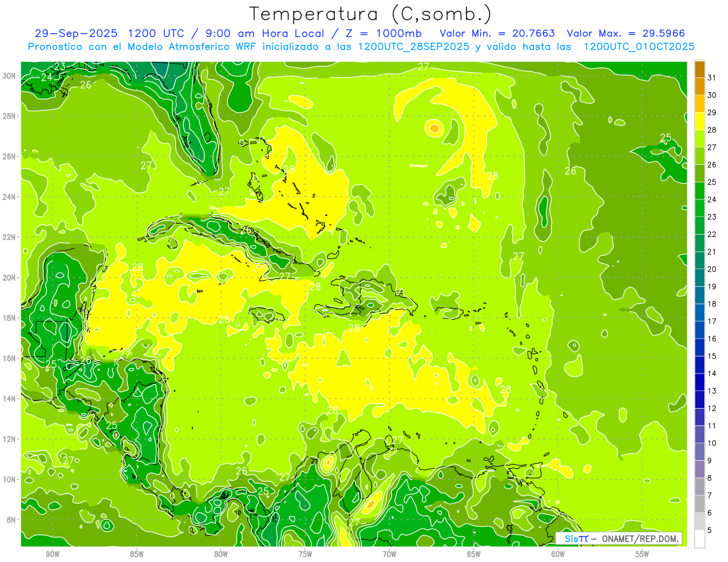Click the '16N' latitude axis label
This screenshot has width=728, height=562.
pos(9,358)
